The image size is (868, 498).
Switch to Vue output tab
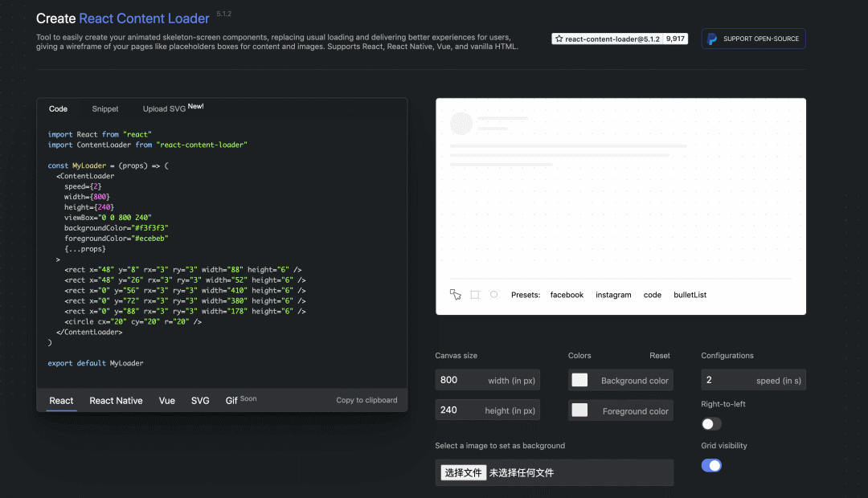click(166, 401)
